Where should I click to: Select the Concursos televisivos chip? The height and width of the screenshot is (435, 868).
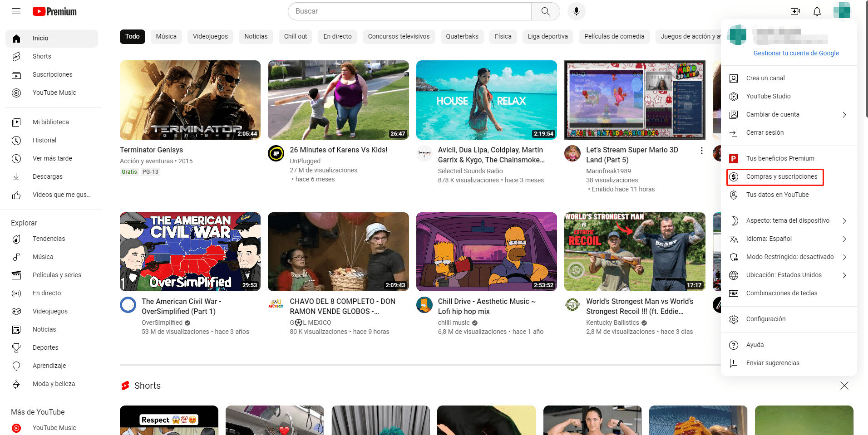399,36
